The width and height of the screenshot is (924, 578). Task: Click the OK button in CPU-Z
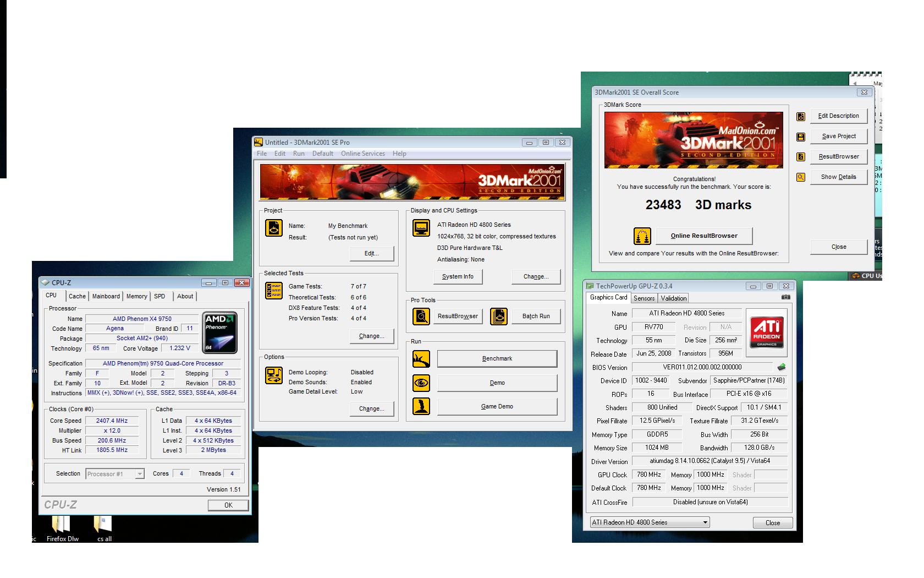[228, 505]
